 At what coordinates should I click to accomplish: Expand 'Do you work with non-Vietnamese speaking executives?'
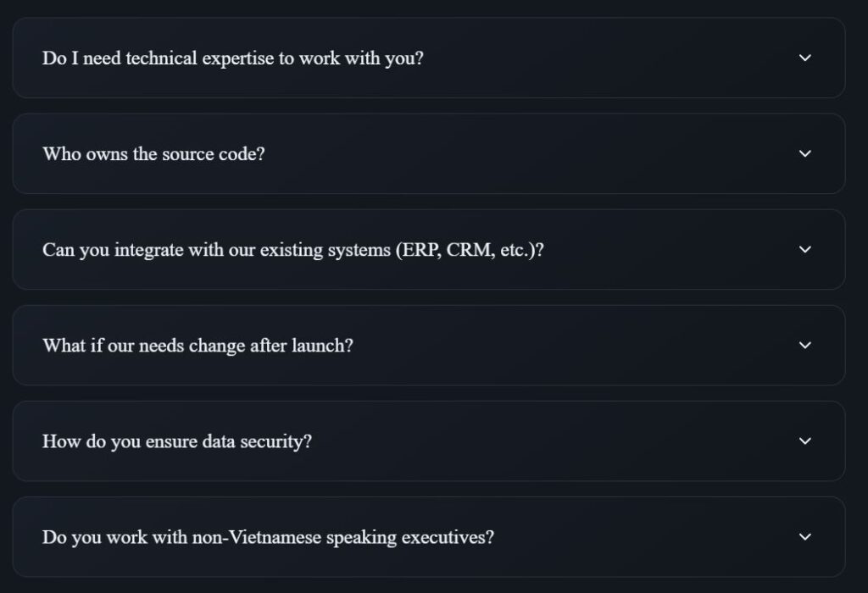pyautogui.click(x=268, y=537)
